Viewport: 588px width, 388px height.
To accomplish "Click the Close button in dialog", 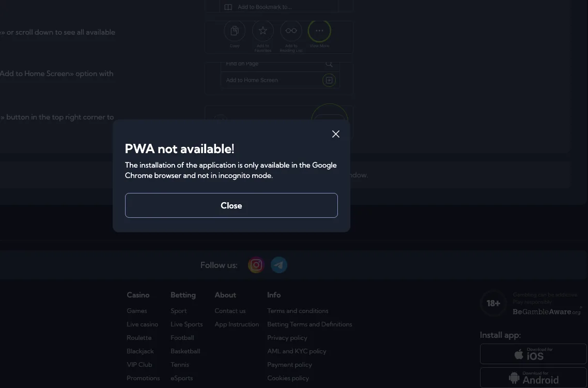I will (x=231, y=205).
